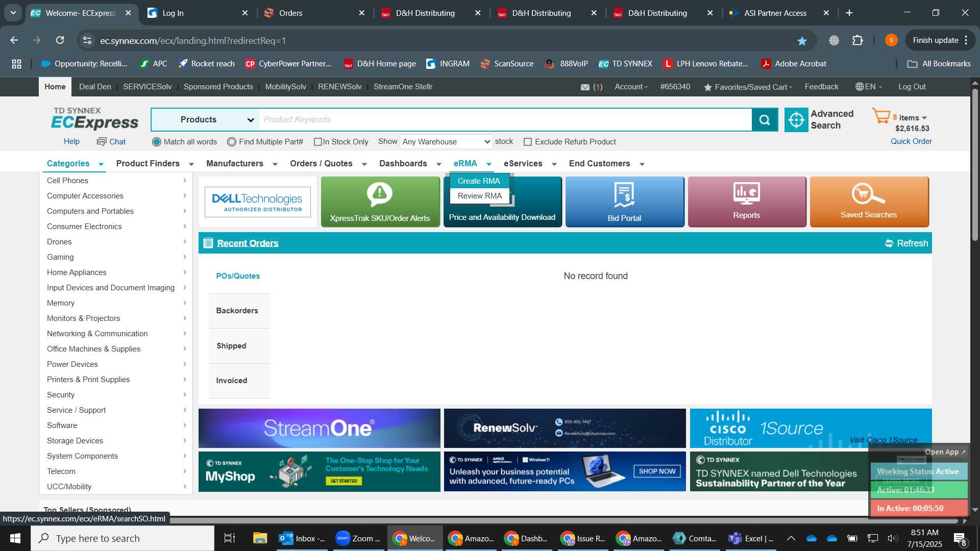
Task: Expand the Account dropdown
Action: point(631,87)
